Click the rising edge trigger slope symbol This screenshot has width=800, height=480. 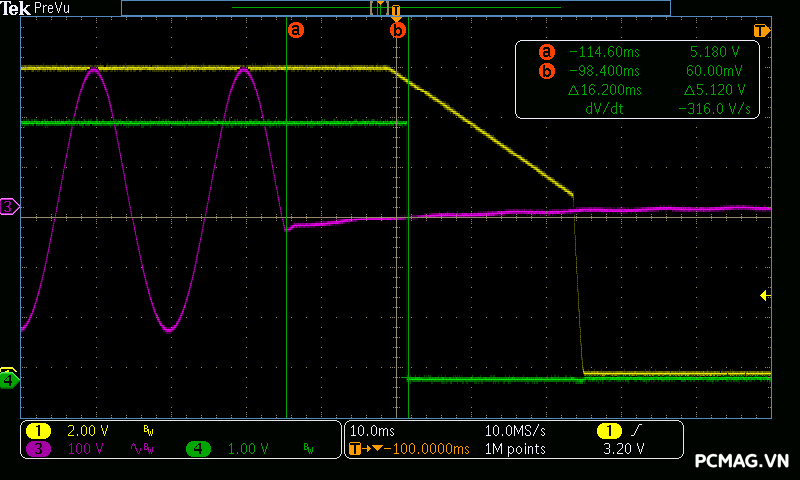(635, 430)
